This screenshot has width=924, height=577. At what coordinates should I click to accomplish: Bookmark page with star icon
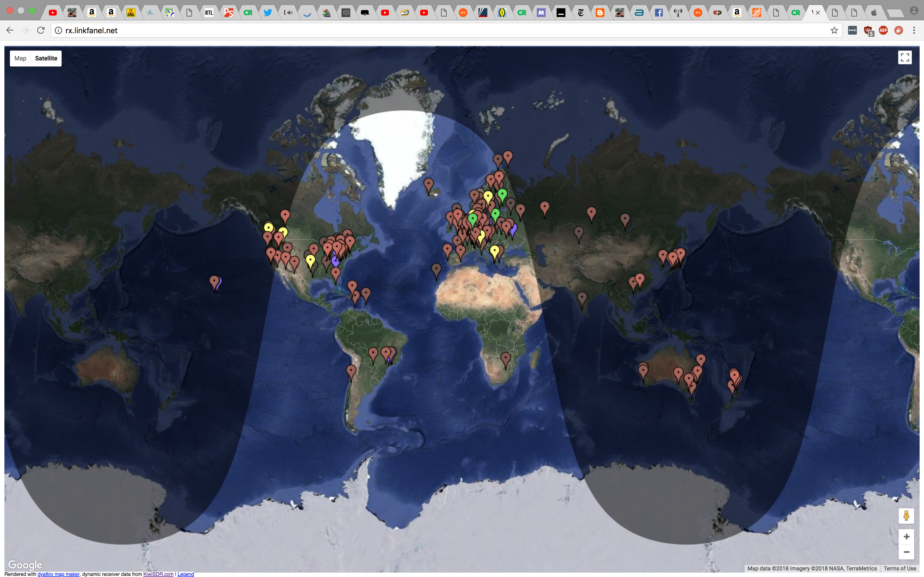click(834, 30)
